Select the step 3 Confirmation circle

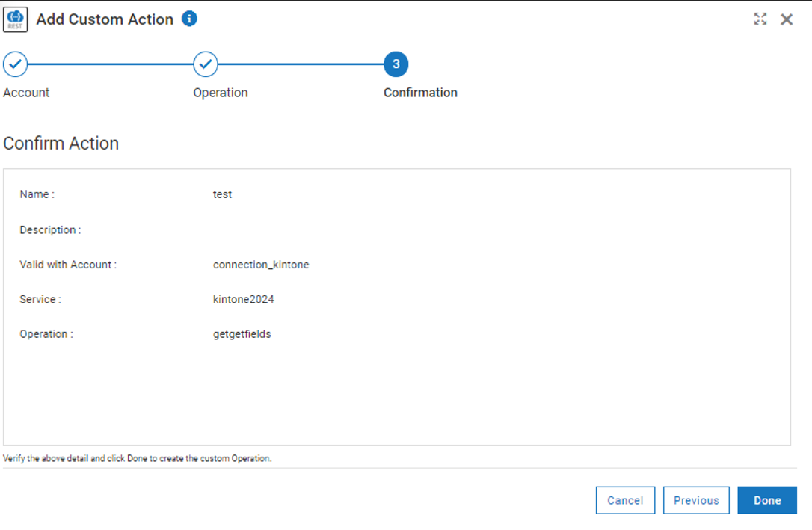click(x=396, y=64)
